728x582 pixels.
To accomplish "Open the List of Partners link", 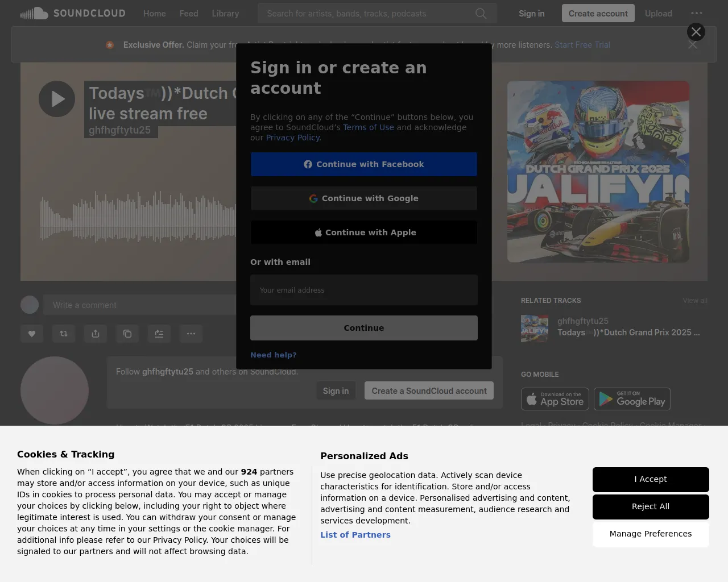I will click(x=355, y=535).
